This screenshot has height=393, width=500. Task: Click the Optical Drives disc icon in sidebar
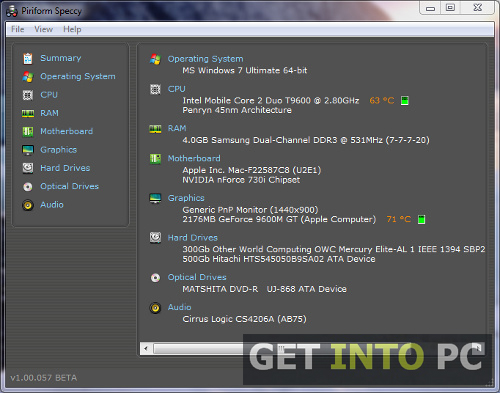[28, 186]
